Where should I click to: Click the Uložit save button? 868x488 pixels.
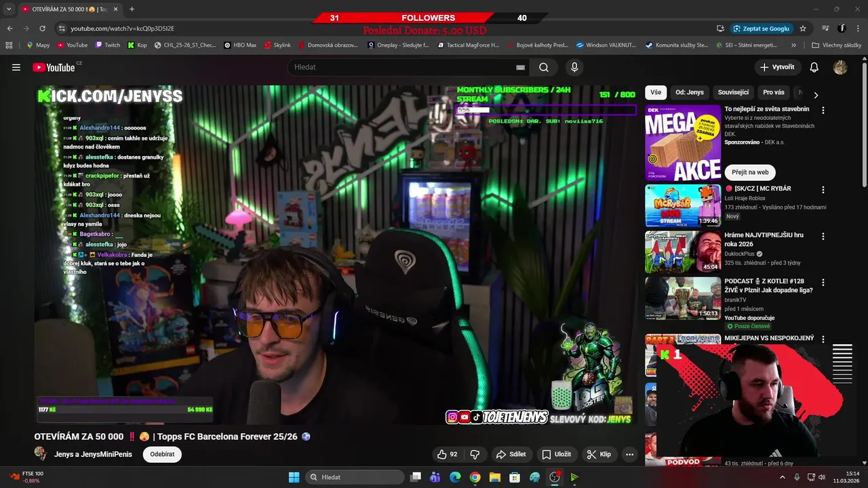point(556,454)
